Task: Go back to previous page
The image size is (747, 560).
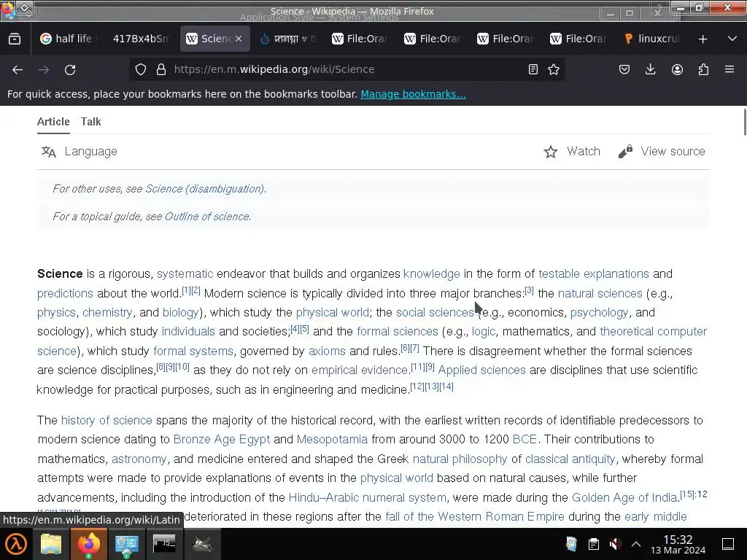Action: 18,69
